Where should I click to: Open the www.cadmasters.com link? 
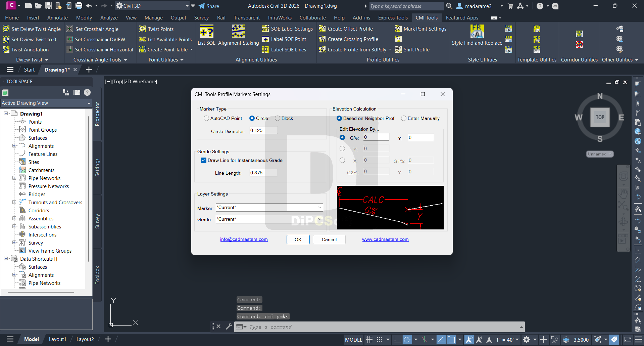coord(385,240)
